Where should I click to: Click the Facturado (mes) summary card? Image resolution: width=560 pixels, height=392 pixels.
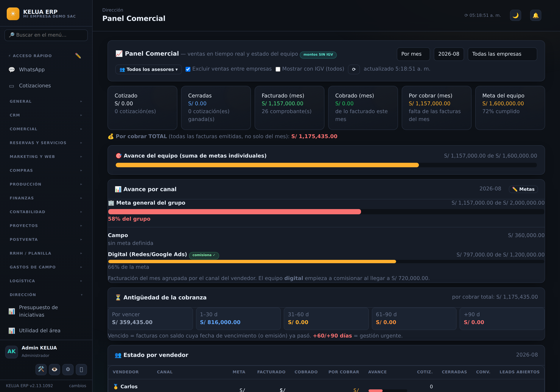(289, 108)
